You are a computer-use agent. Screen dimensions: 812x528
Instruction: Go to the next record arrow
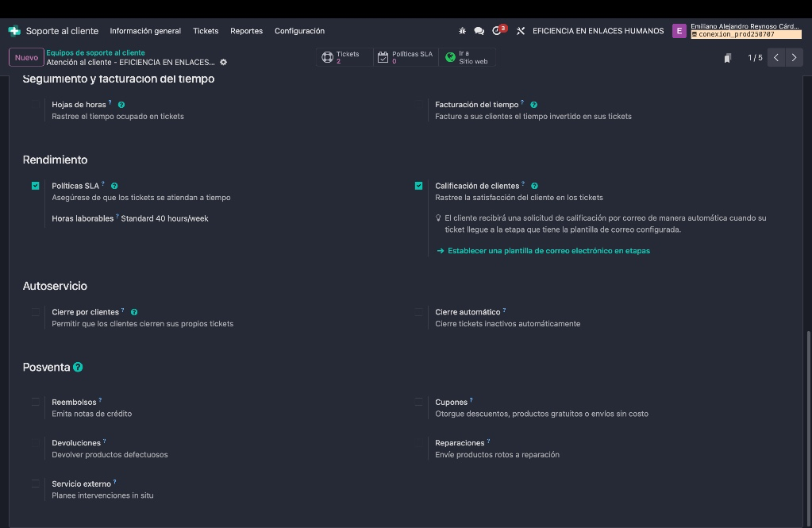click(x=794, y=57)
